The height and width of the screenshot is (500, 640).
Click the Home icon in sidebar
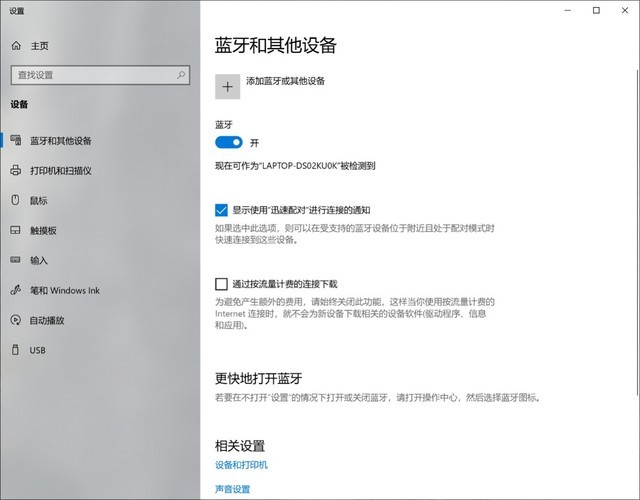click(x=16, y=46)
